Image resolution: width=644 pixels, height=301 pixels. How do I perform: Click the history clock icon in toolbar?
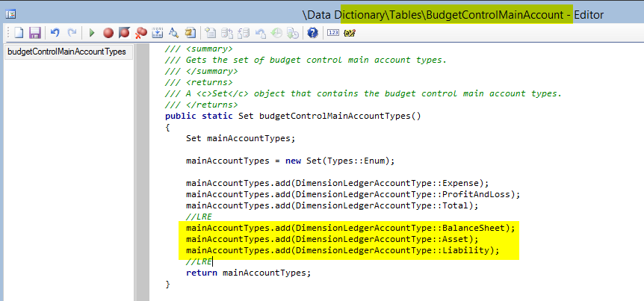coord(276,33)
